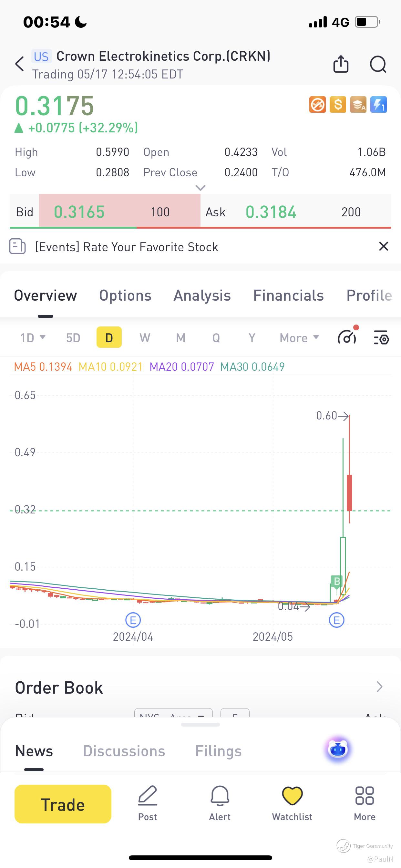The image size is (401, 868).
Task: Tap the High value 0.5990
Action: pyautogui.click(x=113, y=152)
